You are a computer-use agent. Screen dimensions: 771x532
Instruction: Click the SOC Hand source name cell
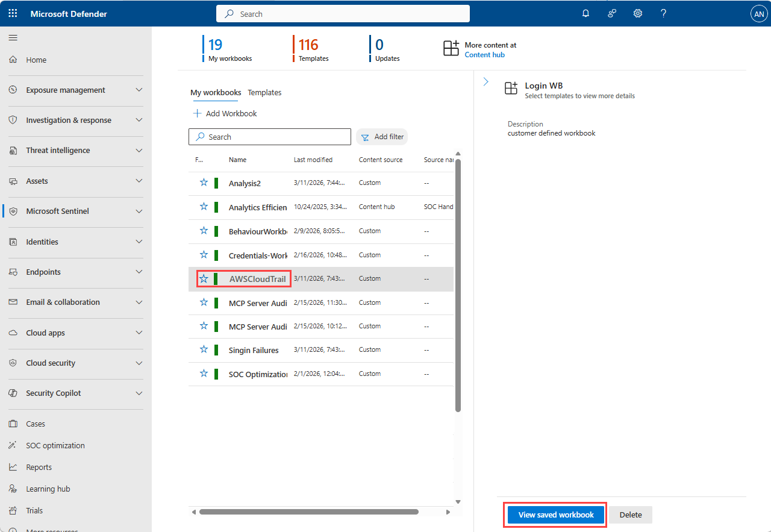(x=439, y=207)
